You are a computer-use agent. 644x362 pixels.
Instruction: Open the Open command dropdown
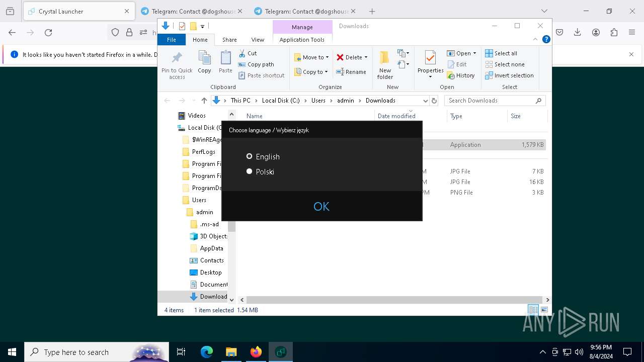(461, 53)
